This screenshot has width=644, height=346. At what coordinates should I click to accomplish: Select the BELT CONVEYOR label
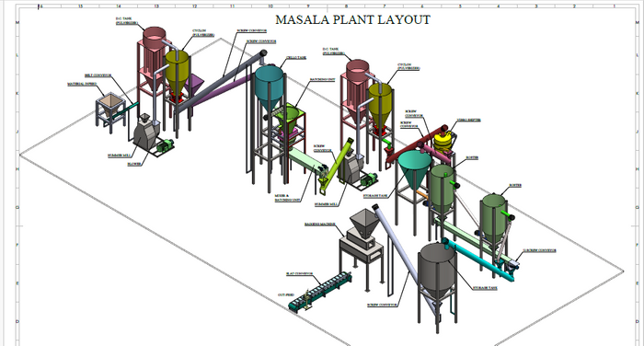pos(98,75)
